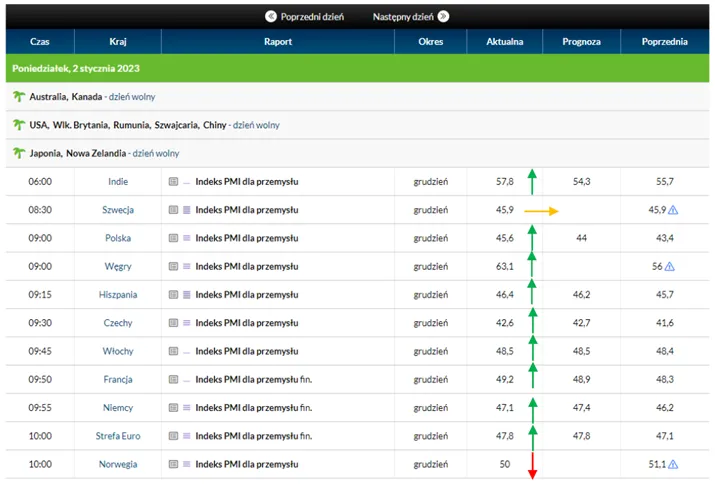This screenshot has height=485, width=715.
Task: Click the actual value 57,8
Action: pyautogui.click(x=504, y=181)
